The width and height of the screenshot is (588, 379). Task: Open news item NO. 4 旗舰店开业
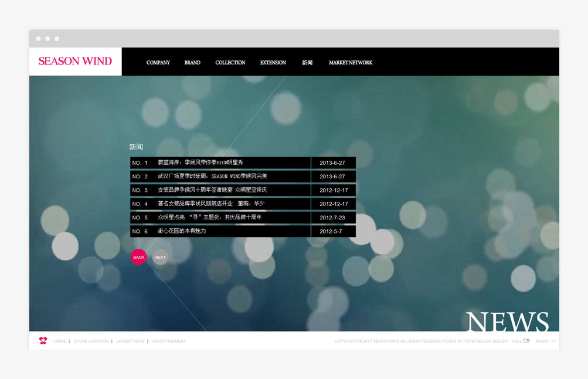(x=211, y=204)
